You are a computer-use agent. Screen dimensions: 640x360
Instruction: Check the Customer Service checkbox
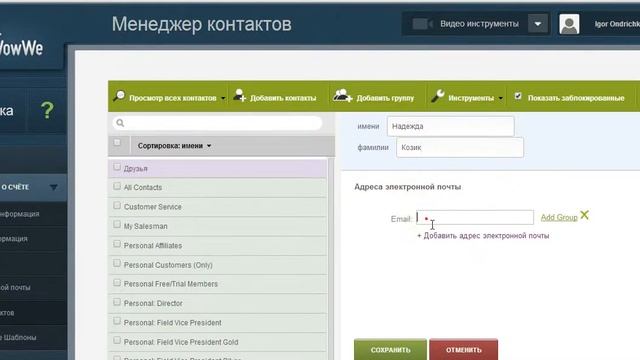[x=117, y=205]
